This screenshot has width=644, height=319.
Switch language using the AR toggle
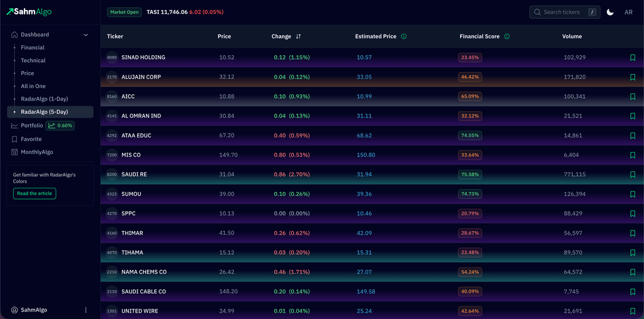(628, 12)
